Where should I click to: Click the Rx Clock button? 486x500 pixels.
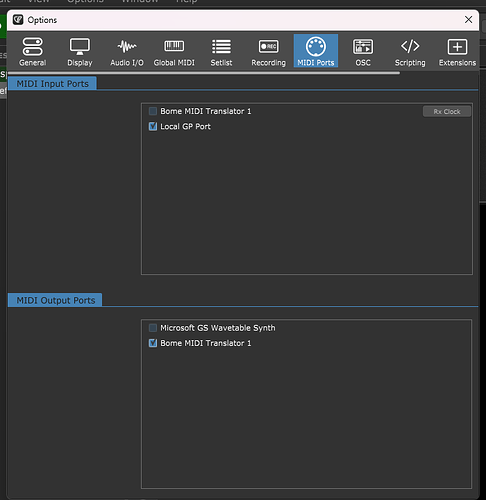[x=447, y=112]
